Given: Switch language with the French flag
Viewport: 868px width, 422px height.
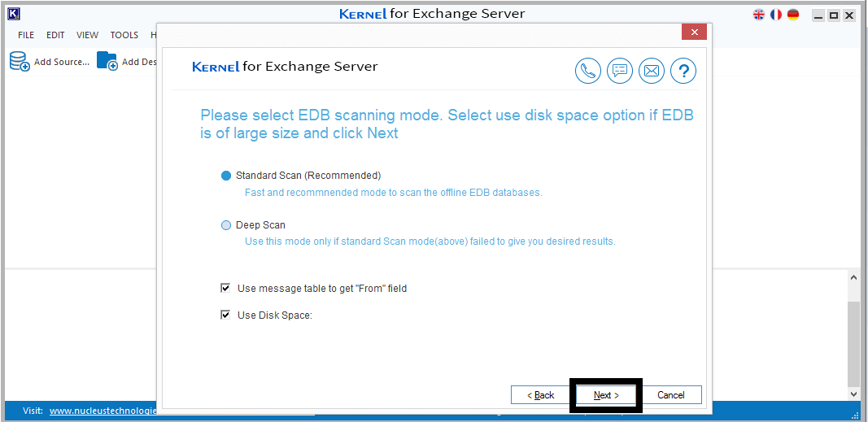Looking at the screenshot, I should tap(776, 15).
